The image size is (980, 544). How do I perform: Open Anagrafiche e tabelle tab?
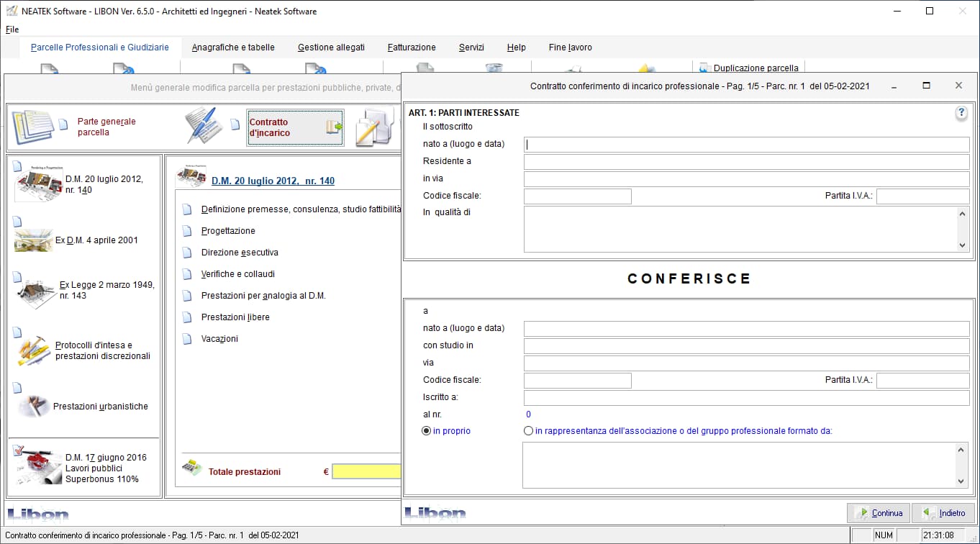coord(233,47)
